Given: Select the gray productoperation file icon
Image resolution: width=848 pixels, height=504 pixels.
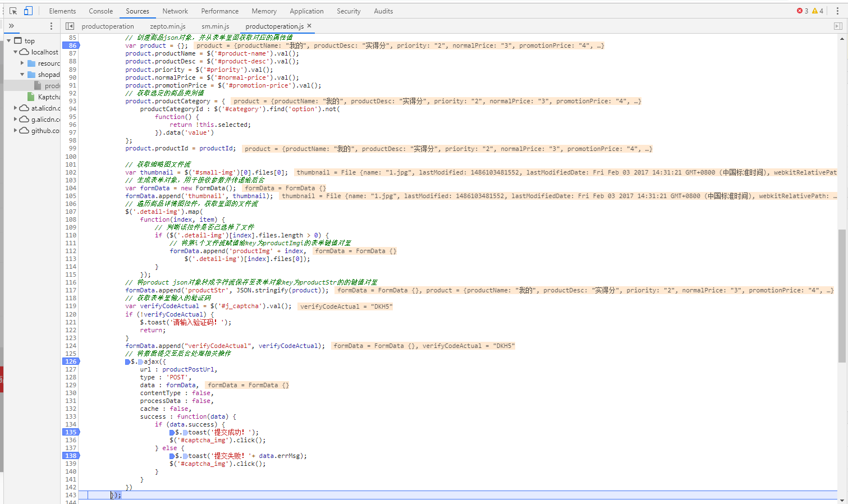Looking at the screenshot, I should click(38, 85).
